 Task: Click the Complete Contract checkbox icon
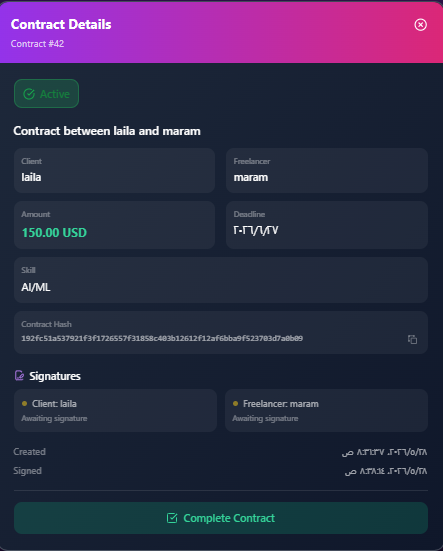coord(172,518)
